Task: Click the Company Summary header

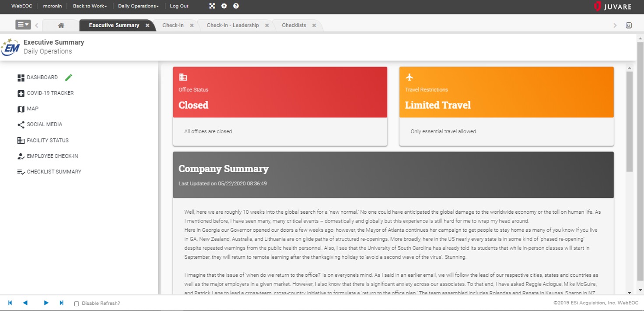Action: 224,169
